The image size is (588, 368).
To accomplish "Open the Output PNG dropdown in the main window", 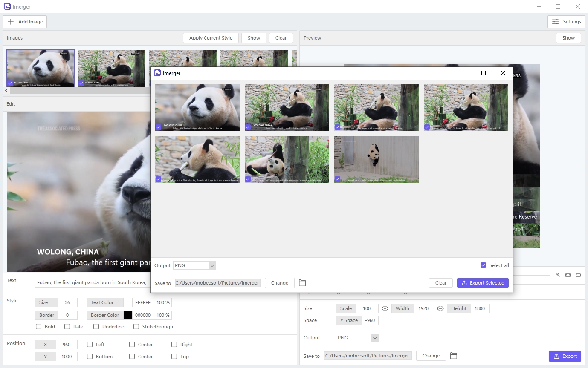I will click(357, 338).
